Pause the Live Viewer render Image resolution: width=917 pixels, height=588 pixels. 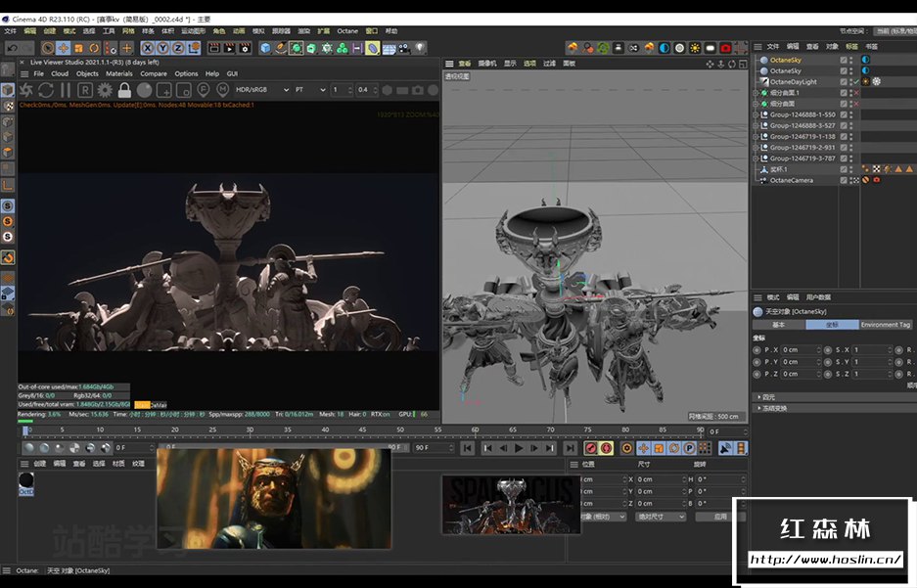pos(66,90)
